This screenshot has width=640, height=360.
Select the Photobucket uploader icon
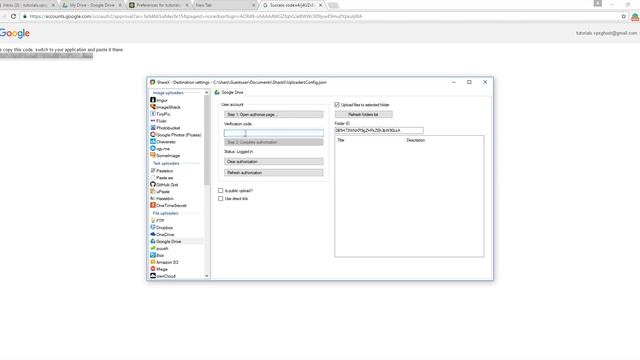coord(153,128)
